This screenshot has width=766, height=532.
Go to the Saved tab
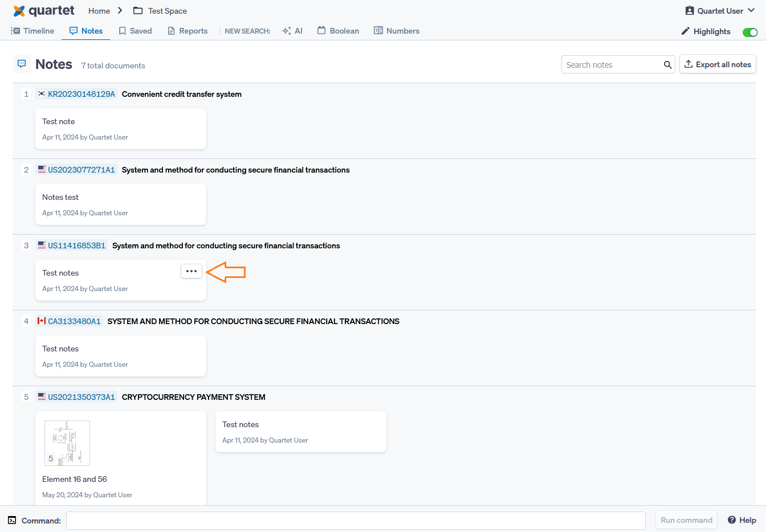tap(135, 31)
